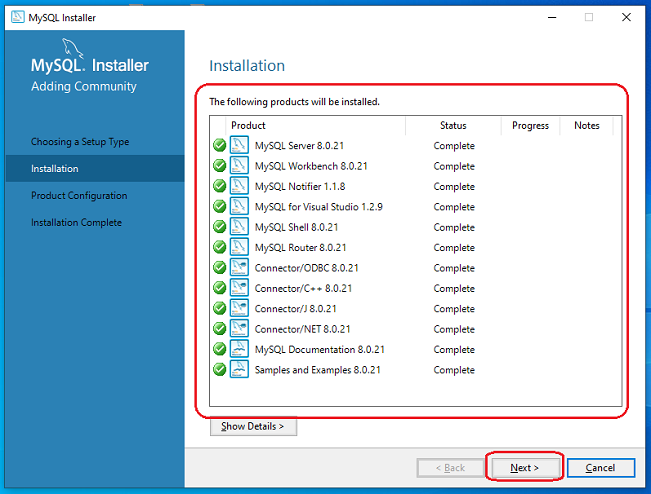
Task: Click the MySQL Notifier 1.1.8 product icon
Action: 239,186
